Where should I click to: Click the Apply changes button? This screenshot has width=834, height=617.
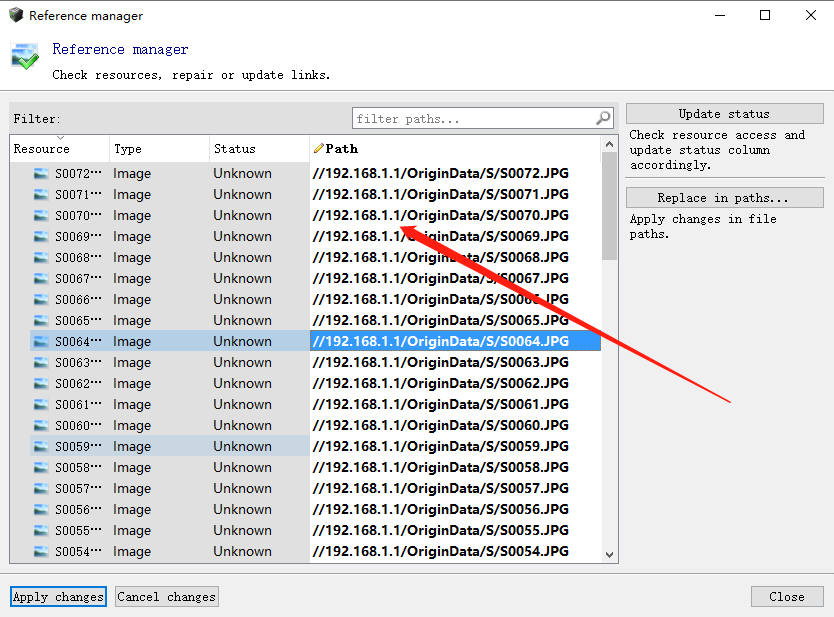58,597
